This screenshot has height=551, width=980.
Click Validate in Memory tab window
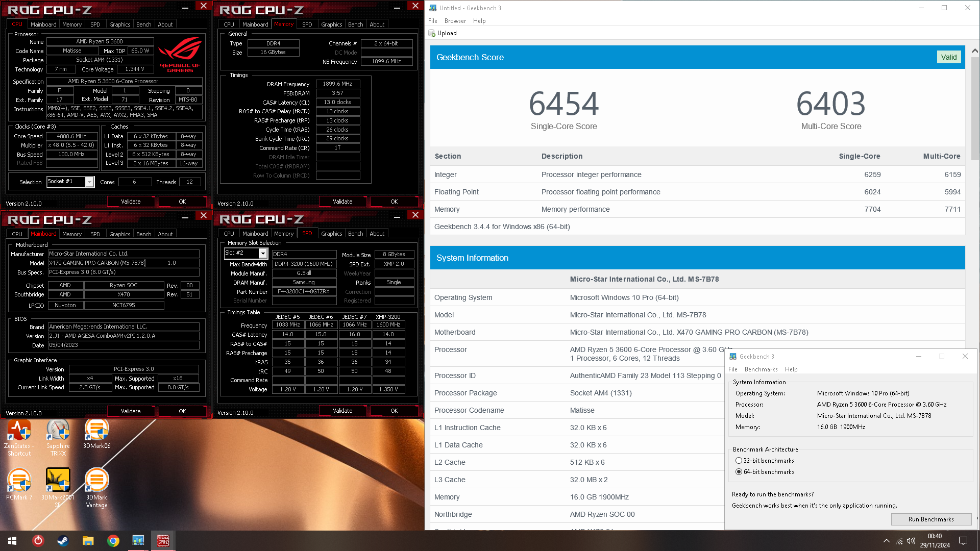tap(342, 202)
